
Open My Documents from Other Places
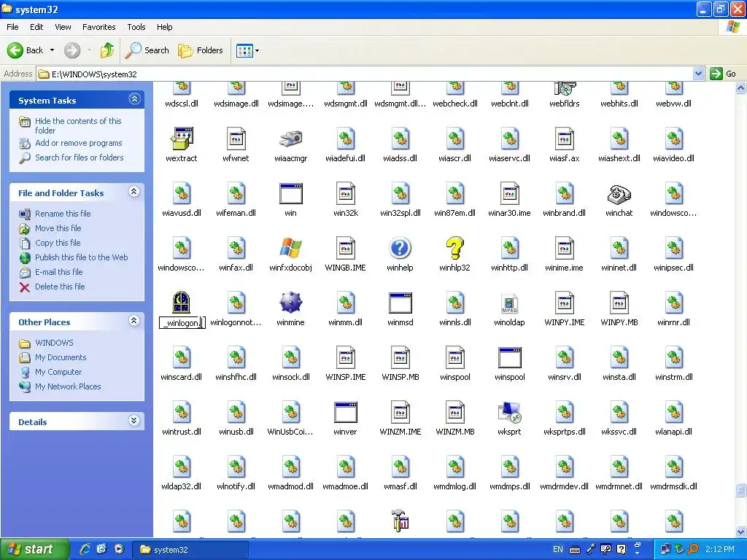point(61,357)
